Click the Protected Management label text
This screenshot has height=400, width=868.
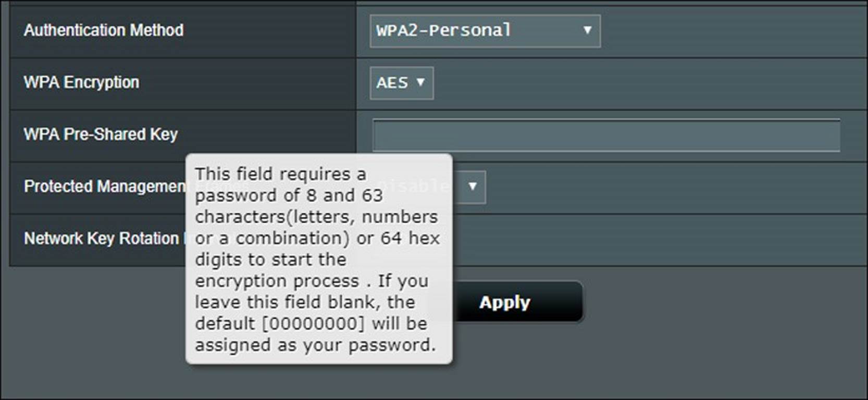tap(104, 186)
